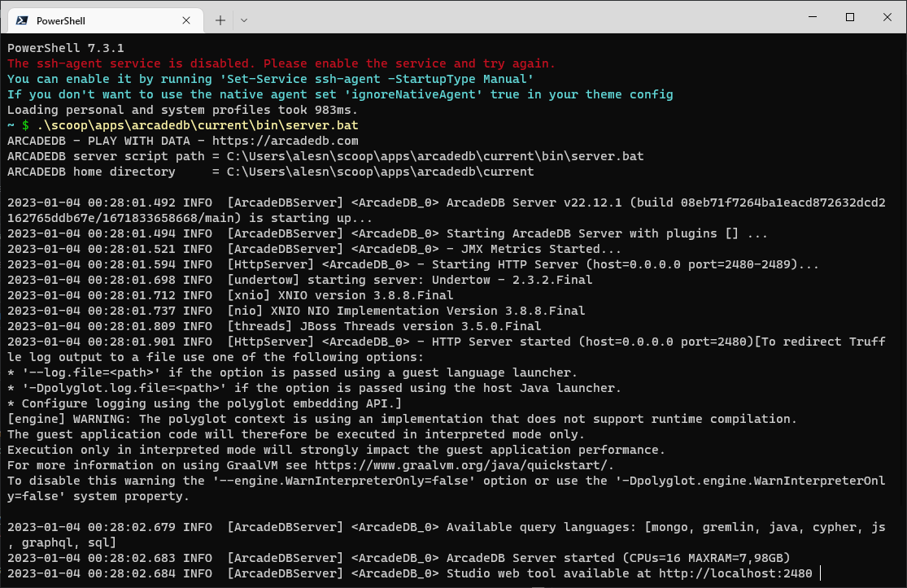907x588 pixels.
Task: Click 'Configure logging using the polyglot embedding API' line
Action: click(x=204, y=403)
